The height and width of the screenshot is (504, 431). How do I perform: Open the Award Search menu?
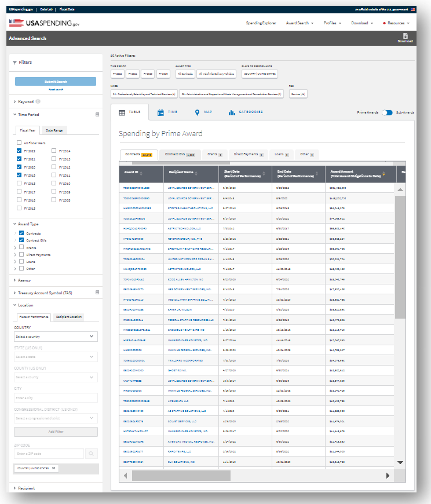[299, 23]
